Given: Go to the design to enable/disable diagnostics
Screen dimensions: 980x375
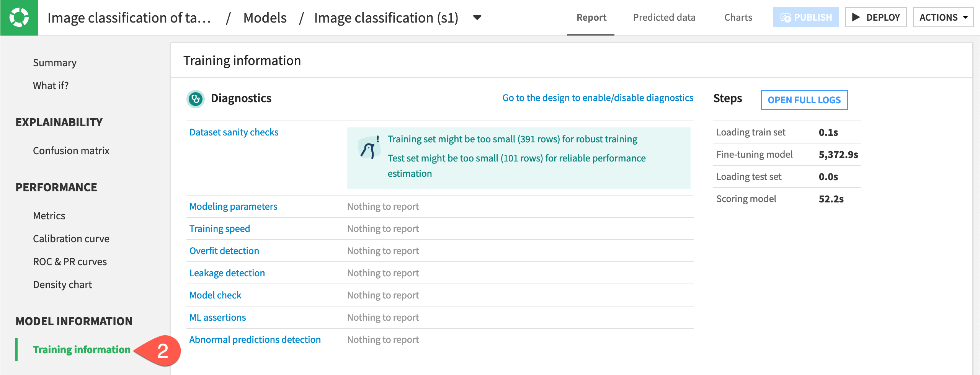Looking at the screenshot, I should click(x=597, y=98).
